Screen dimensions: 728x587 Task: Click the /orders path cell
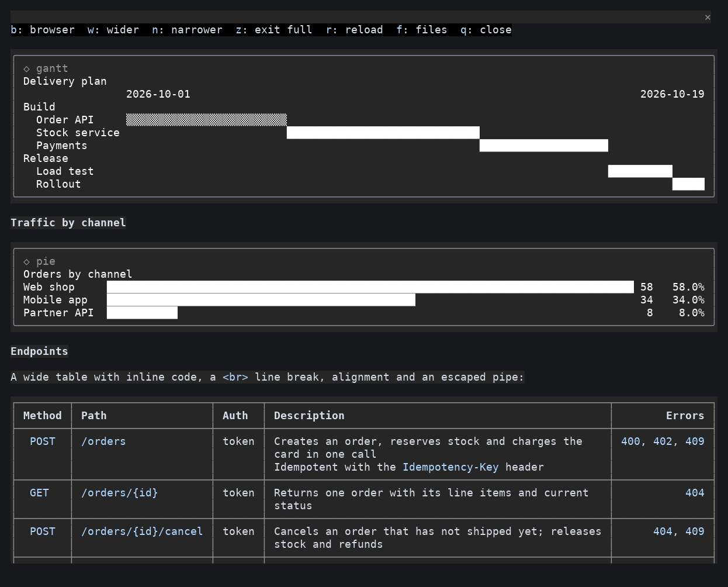[103, 441]
